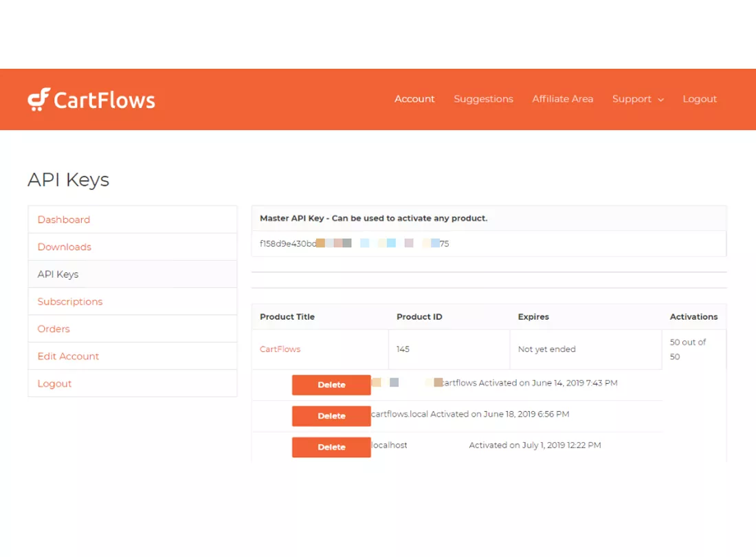Select API Keys in the sidebar

(58, 274)
